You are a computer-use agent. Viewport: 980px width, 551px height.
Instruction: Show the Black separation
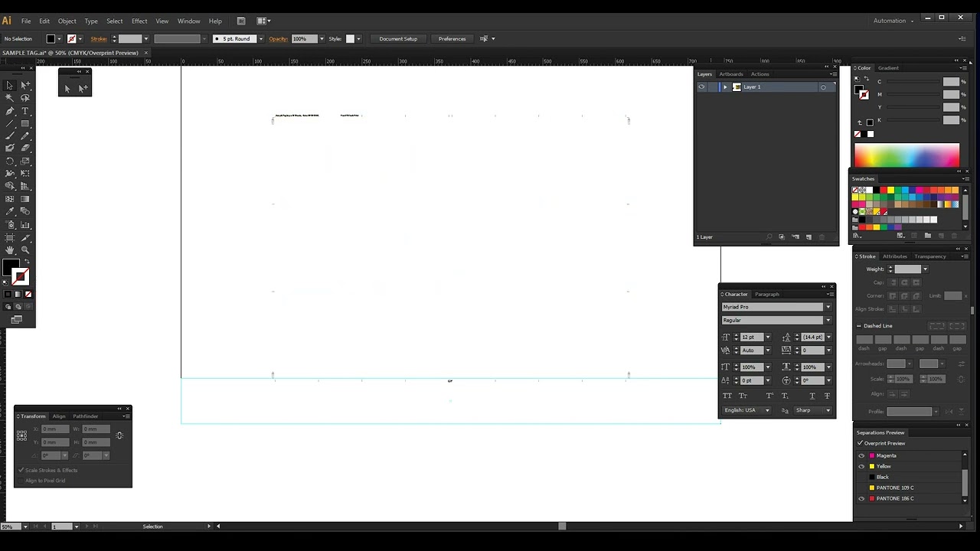pyautogui.click(x=861, y=477)
